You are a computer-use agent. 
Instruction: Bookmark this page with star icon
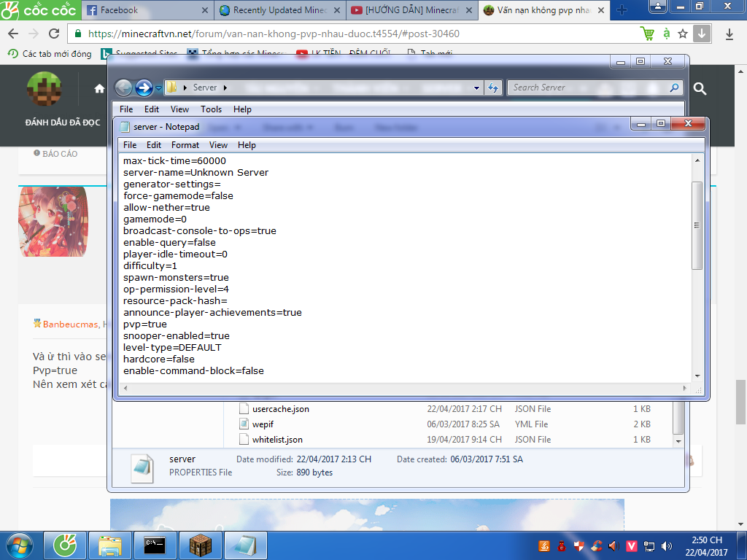[683, 34]
